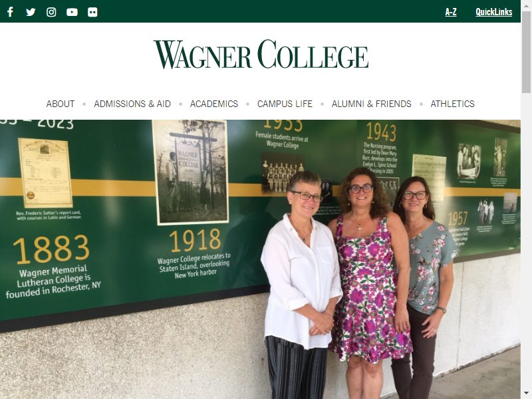Click the hero photo of three women
532x399 pixels.
260,259
